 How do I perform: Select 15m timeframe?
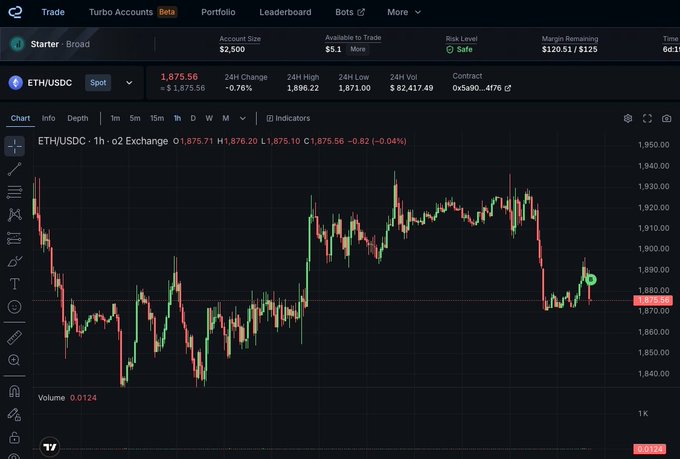click(157, 118)
